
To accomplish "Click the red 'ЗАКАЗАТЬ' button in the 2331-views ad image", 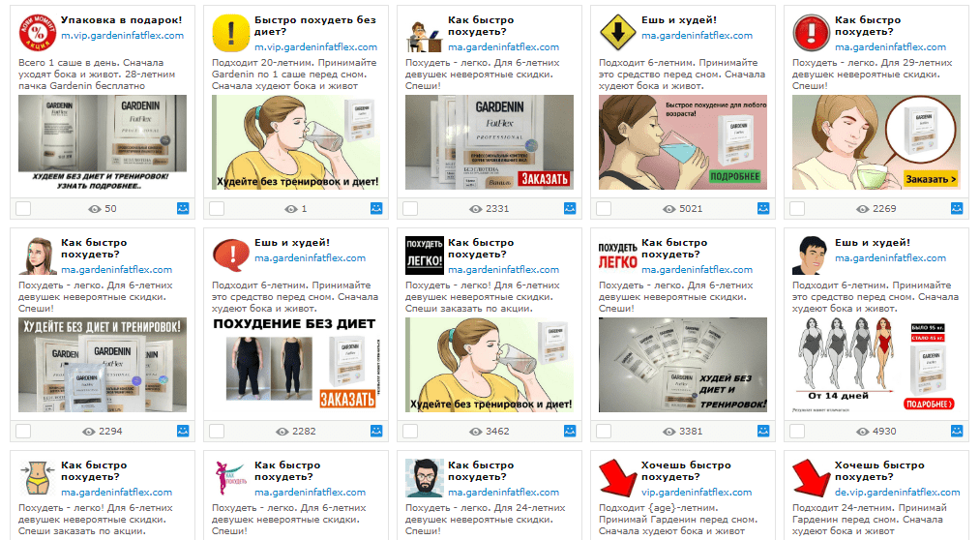I will click(545, 179).
